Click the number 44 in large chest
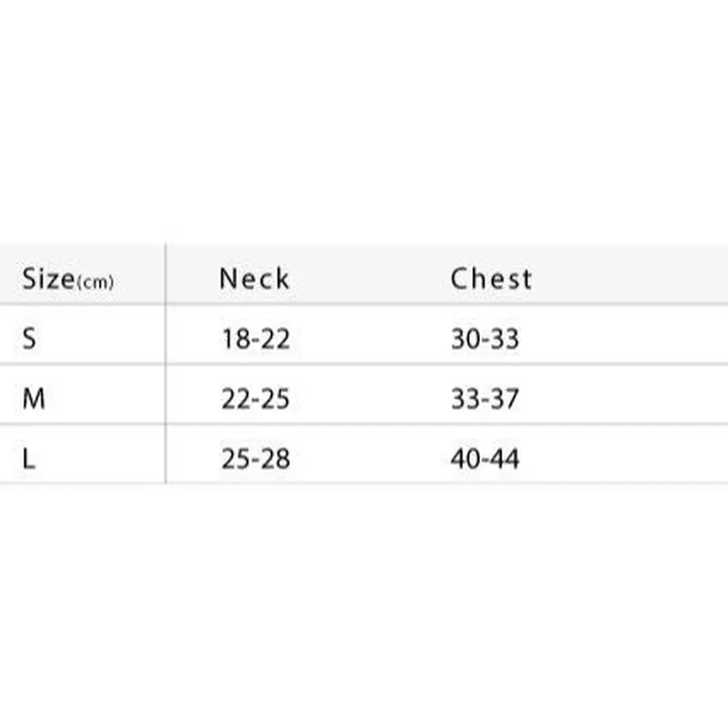The image size is (728, 728). click(504, 459)
